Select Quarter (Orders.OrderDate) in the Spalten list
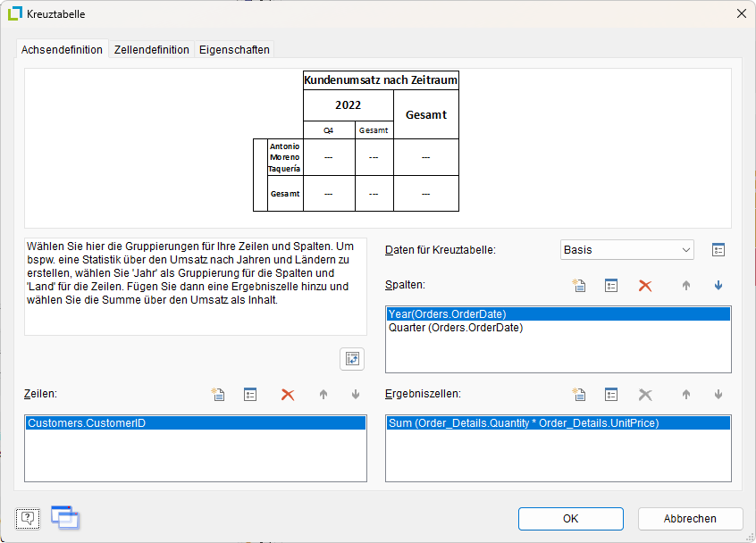This screenshot has height=543, width=756. click(x=456, y=328)
